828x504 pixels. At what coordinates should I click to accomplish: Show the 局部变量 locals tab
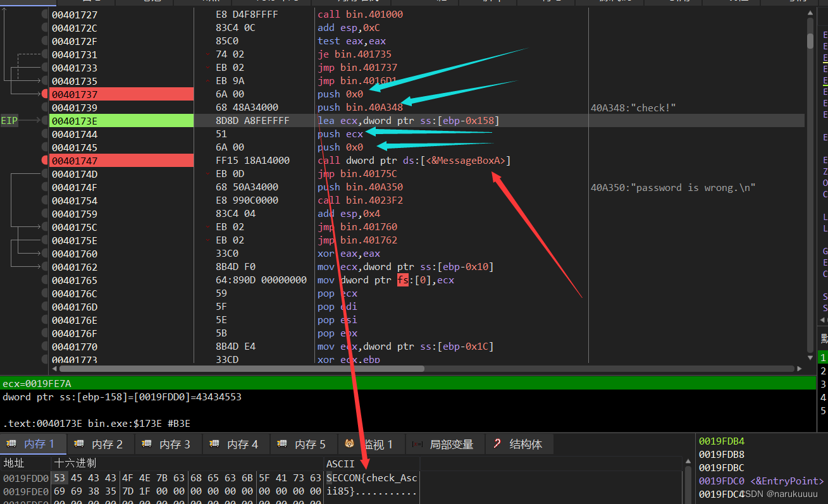[x=445, y=445]
